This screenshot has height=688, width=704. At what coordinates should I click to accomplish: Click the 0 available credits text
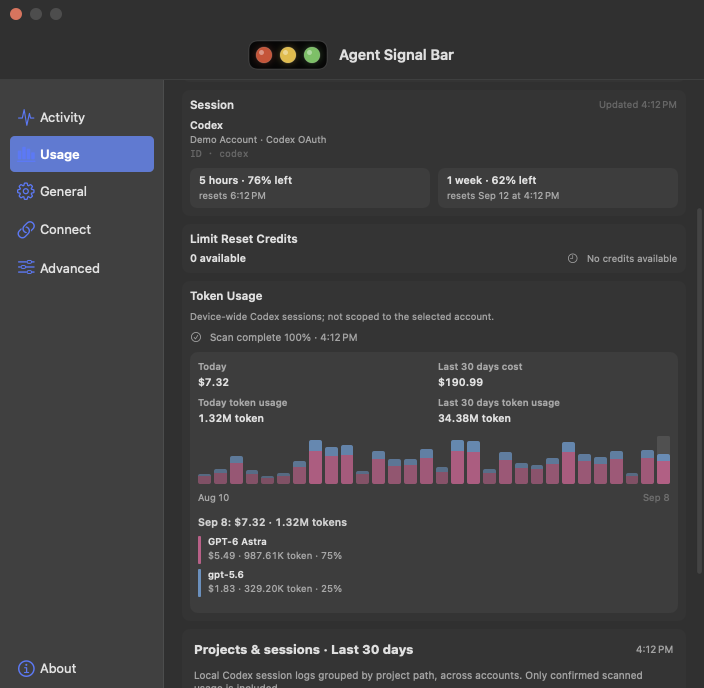[x=218, y=258]
